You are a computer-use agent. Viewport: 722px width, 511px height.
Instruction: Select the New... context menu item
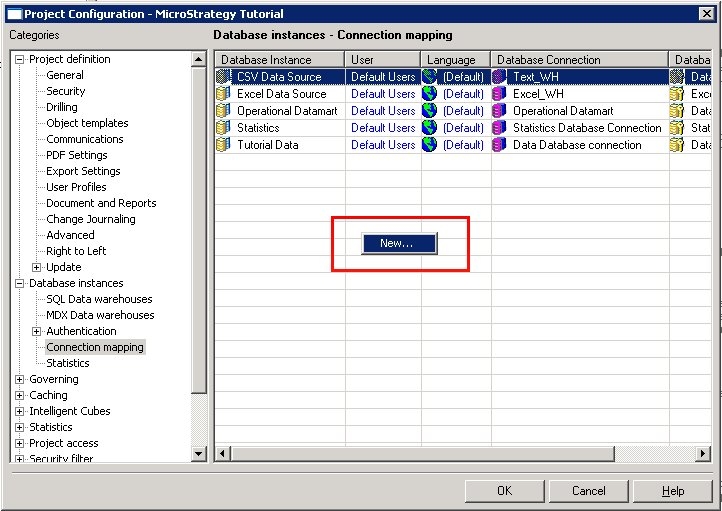(399, 243)
